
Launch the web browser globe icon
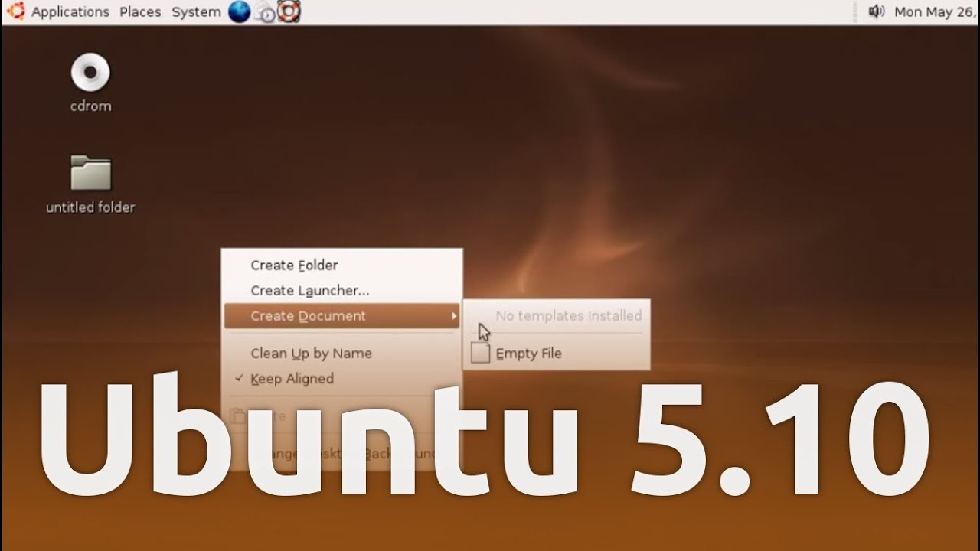(x=240, y=11)
